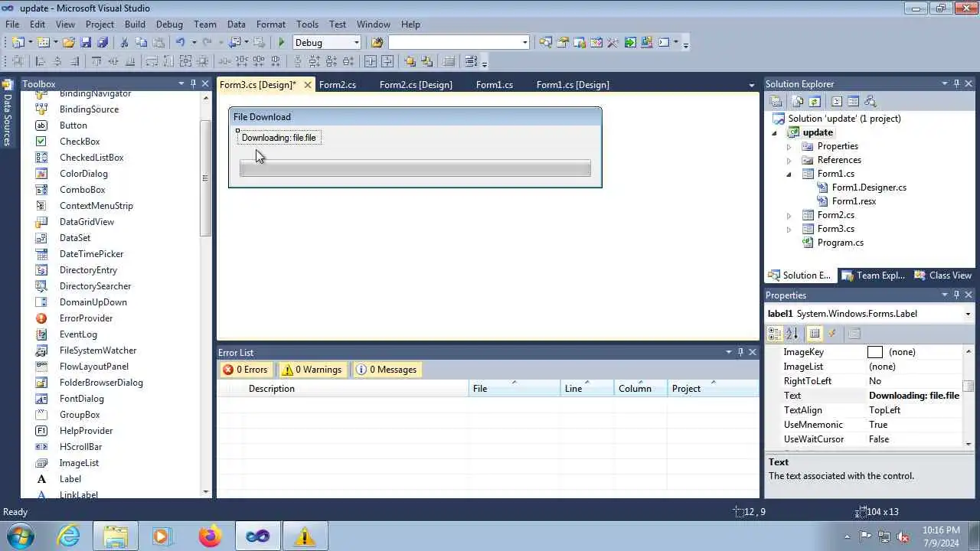Image resolution: width=980 pixels, height=551 pixels.
Task: Toggle auto-hide pin on Solution Explorer
Action: pos(956,83)
